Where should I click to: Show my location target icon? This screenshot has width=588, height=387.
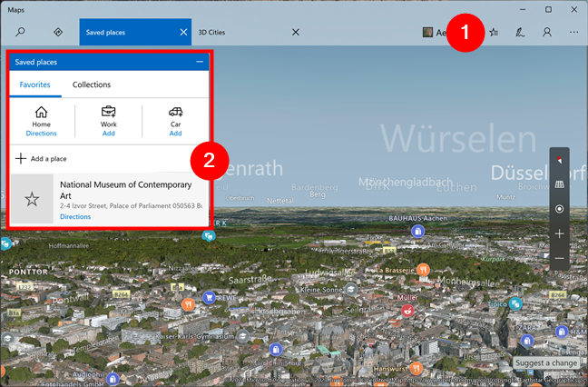click(559, 209)
